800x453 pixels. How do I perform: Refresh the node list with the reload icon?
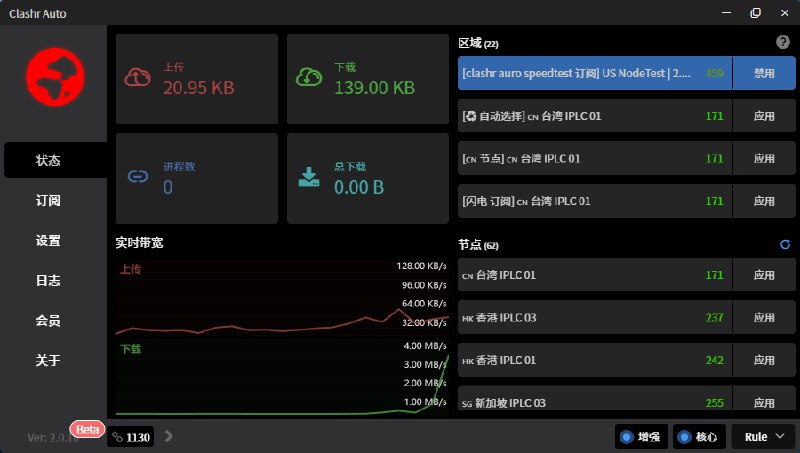coord(785,245)
